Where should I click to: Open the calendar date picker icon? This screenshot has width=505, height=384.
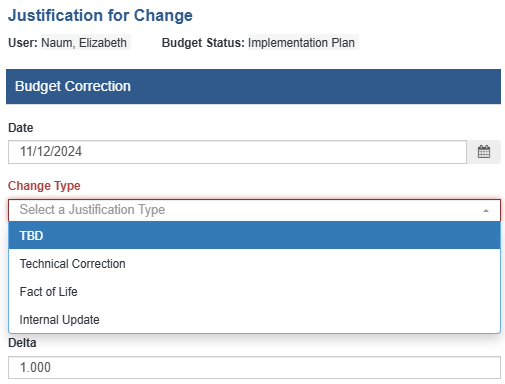click(x=484, y=152)
